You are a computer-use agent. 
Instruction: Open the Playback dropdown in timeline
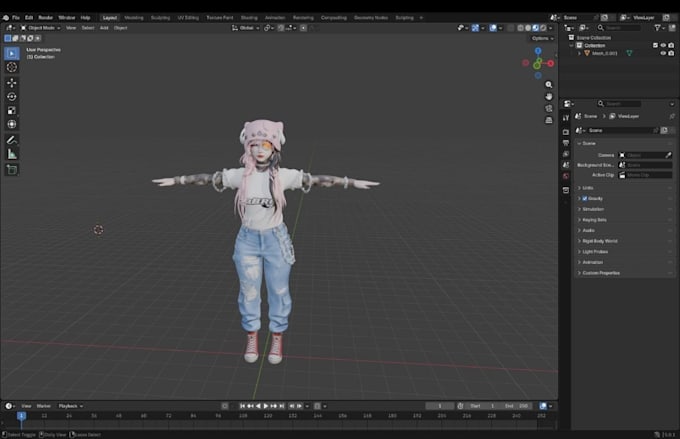[x=70, y=406]
